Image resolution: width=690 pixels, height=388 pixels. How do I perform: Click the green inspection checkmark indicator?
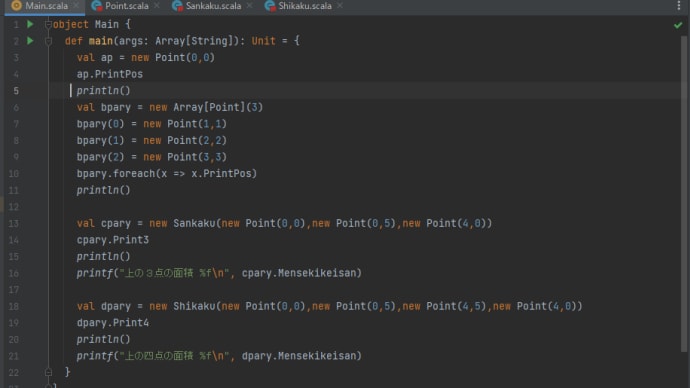pos(678,26)
